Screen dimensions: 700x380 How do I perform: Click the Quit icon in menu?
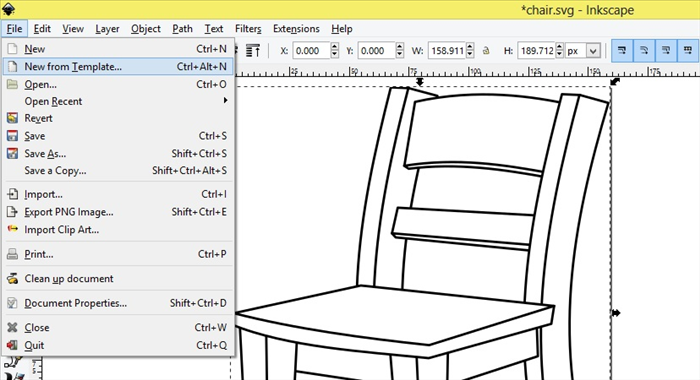tap(12, 345)
